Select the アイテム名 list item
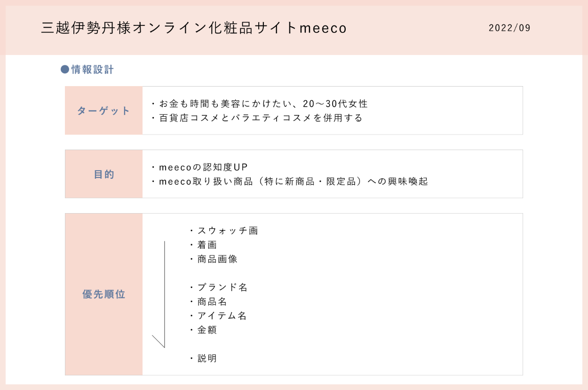 tap(218, 316)
